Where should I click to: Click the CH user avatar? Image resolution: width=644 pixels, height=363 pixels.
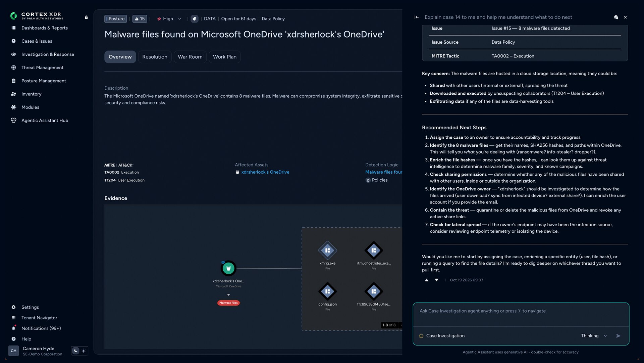click(x=13, y=351)
